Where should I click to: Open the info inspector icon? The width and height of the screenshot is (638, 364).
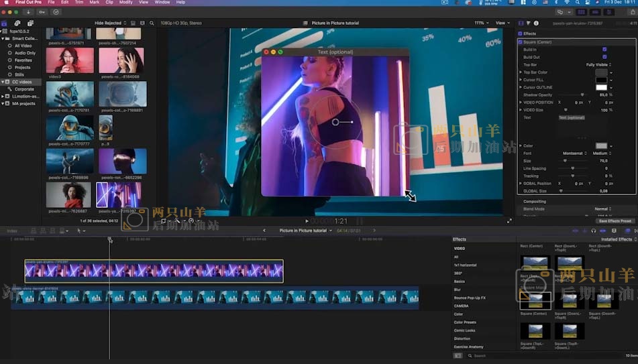point(536,23)
